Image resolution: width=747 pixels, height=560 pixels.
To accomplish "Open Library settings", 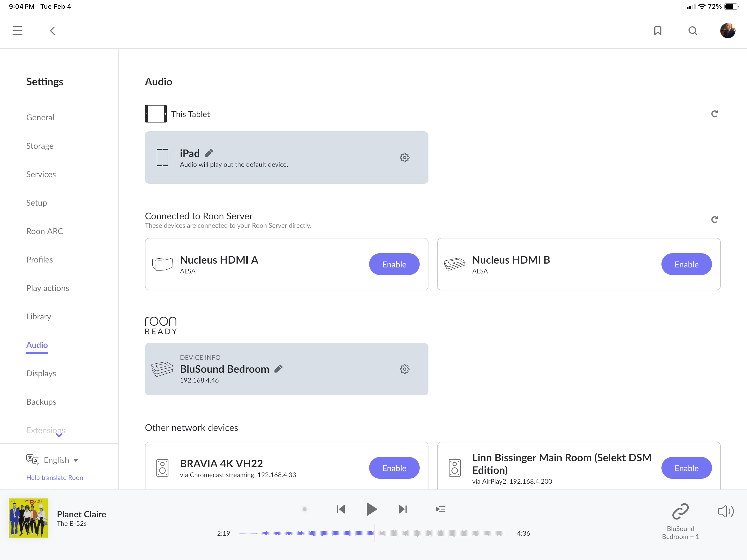I will point(39,316).
